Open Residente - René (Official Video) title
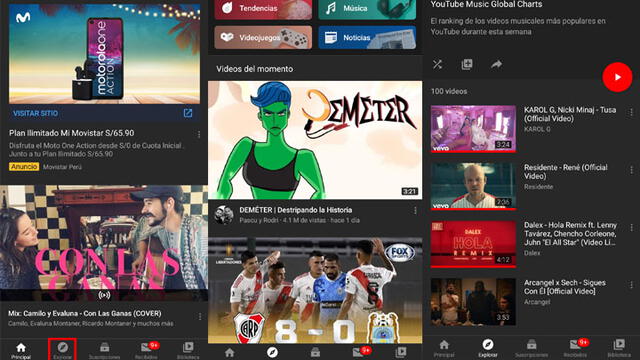 [x=566, y=172]
